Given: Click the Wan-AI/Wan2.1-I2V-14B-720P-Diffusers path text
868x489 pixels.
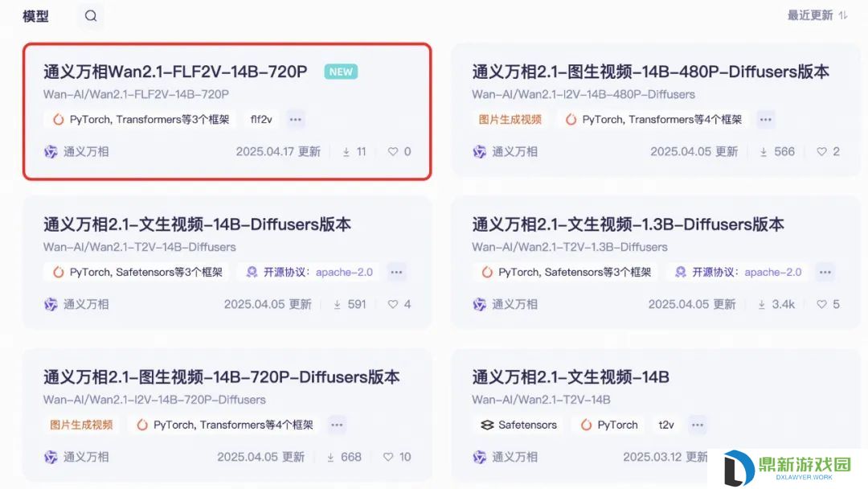Looking at the screenshot, I should [154, 400].
